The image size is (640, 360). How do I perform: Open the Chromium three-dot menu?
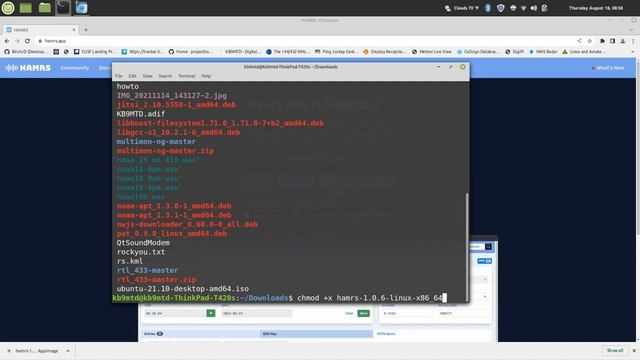633,41
